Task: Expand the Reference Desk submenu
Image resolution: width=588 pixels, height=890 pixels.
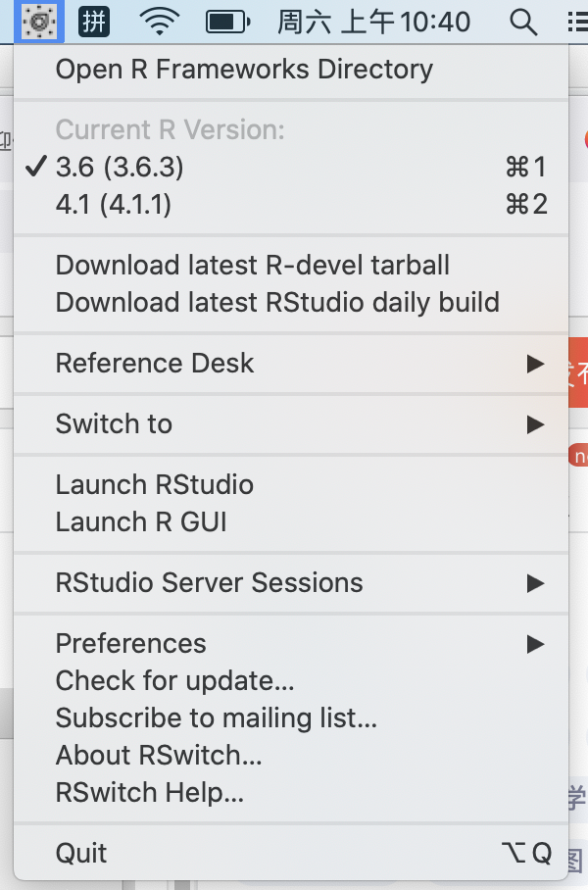Action: (154, 363)
